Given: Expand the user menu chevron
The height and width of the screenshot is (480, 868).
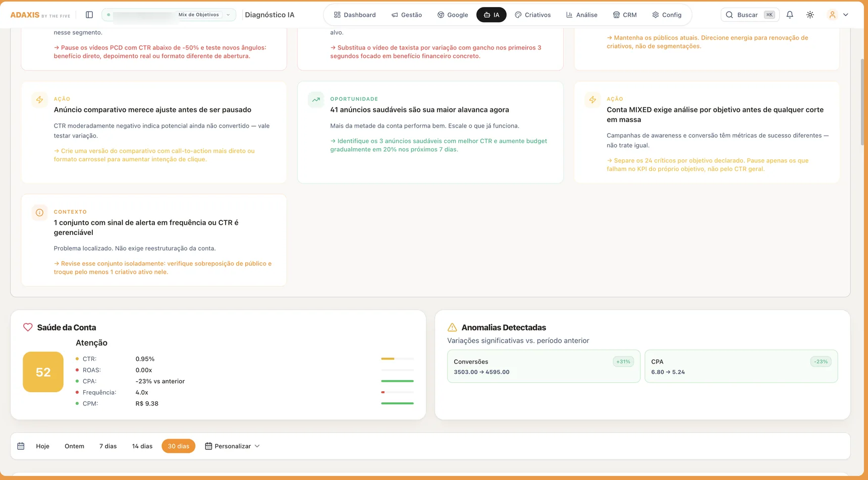Looking at the screenshot, I should coord(846,15).
